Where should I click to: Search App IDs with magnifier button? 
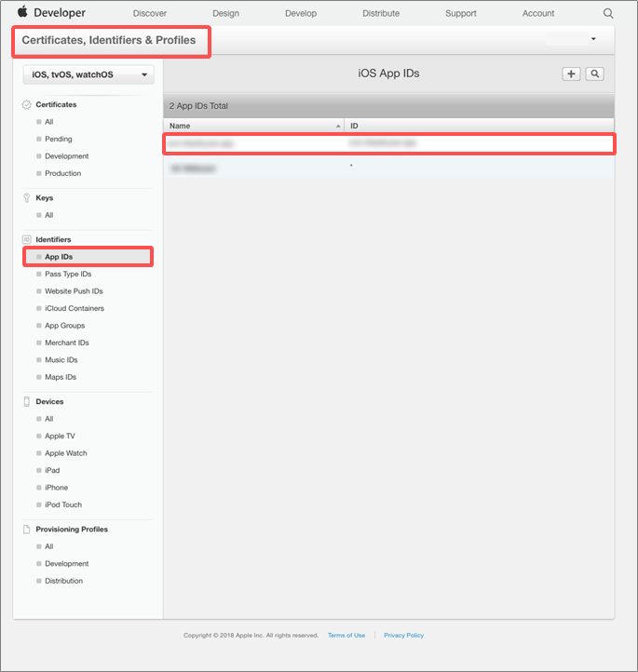(x=595, y=74)
